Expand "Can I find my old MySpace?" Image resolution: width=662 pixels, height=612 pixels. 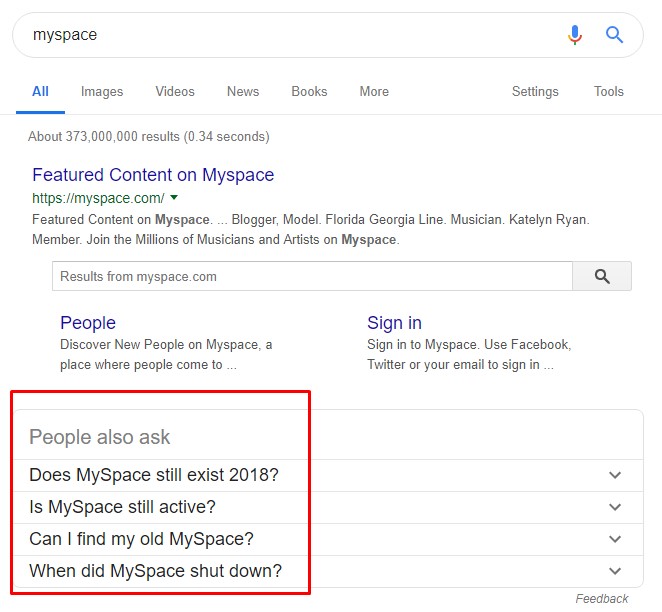click(615, 539)
